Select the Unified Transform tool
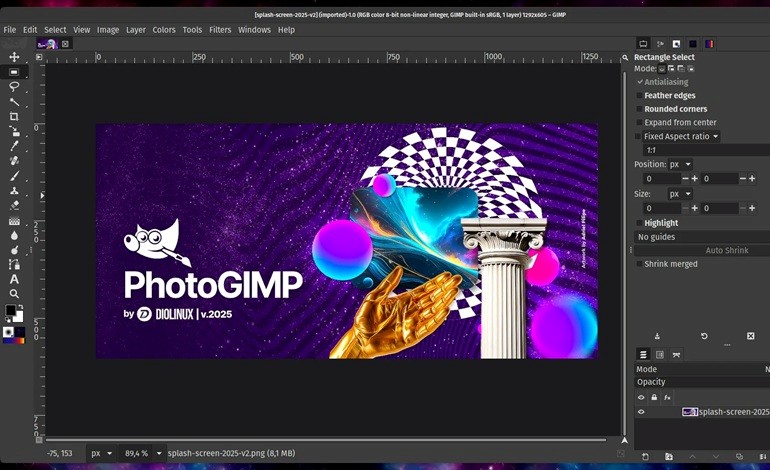This screenshot has height=470, width=770. click(x=14, y=131)
